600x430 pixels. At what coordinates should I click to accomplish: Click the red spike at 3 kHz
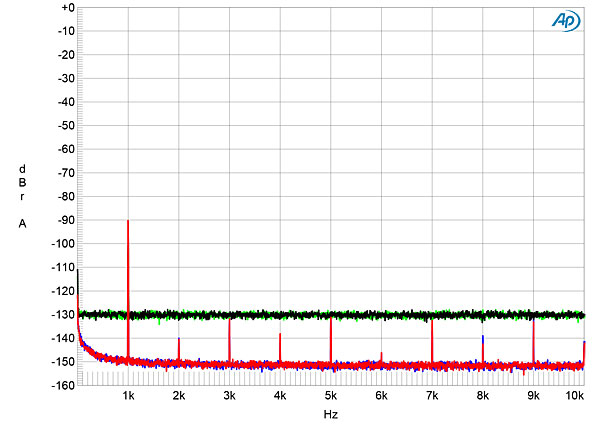pyautogui.click(x=229, y=340)
